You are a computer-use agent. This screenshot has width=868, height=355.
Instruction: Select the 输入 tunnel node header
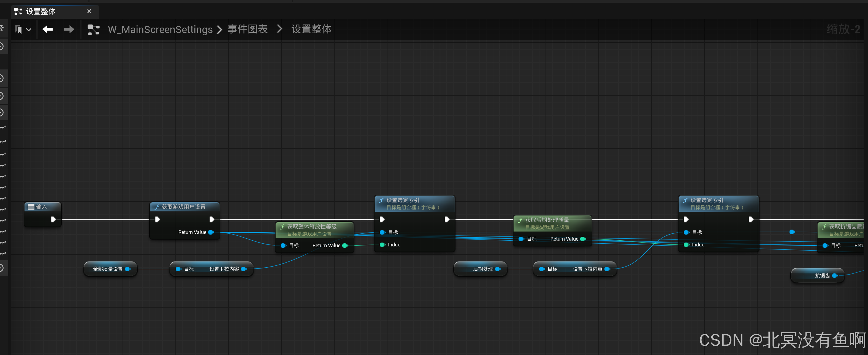coord(41,207)
